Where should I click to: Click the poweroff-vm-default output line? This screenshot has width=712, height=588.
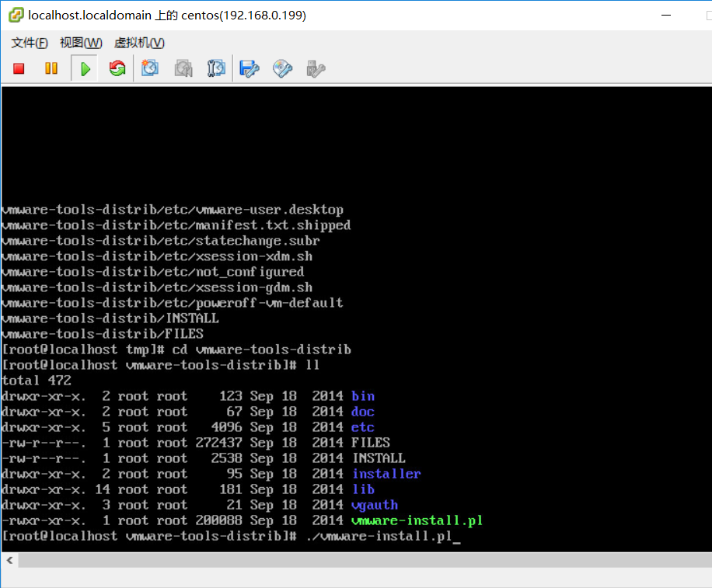point(173,303)
